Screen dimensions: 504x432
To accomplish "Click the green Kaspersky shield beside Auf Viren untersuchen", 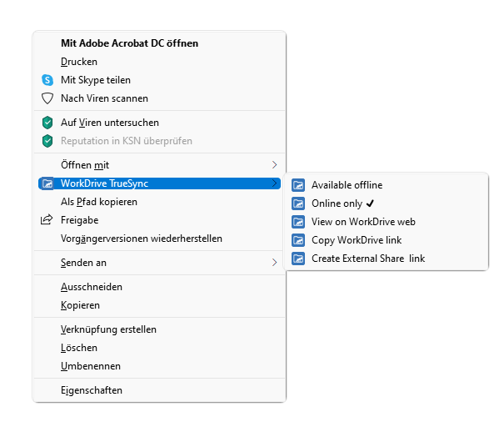I will pos(47,123).
